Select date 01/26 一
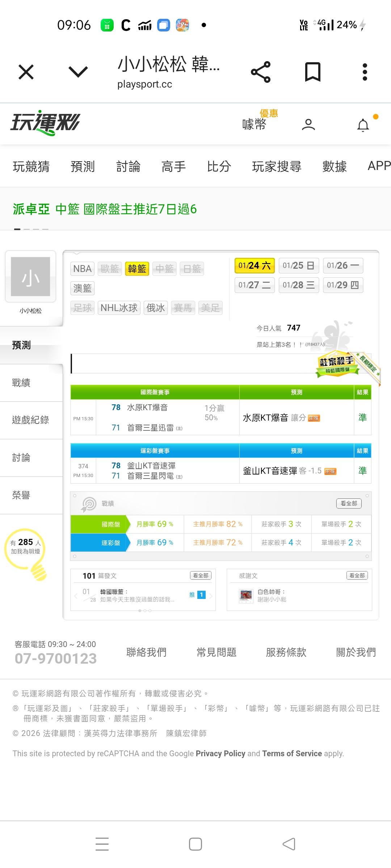Viewport: 391px width, 868px height. (343, 265)
